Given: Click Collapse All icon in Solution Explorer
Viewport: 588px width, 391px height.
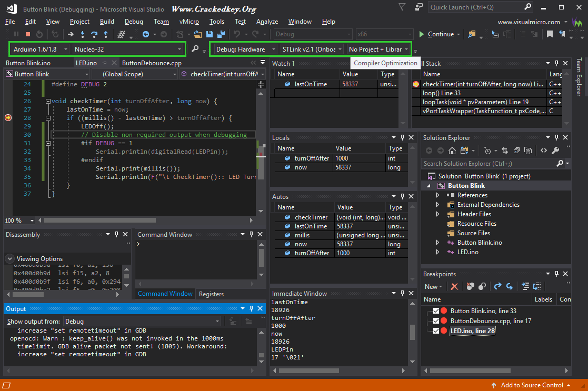Looking at the screenshot, I should 516,151.
